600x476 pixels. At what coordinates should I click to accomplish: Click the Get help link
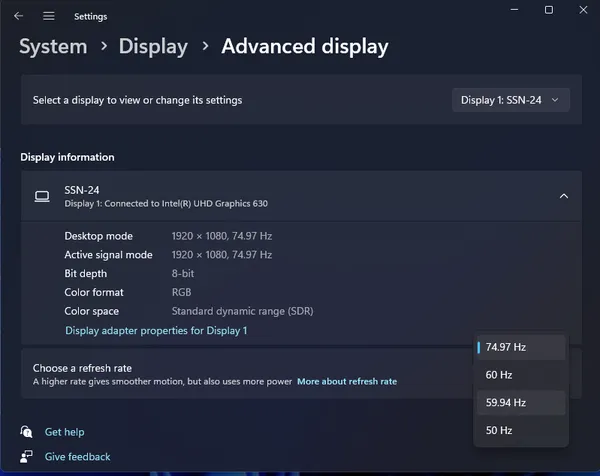(64, 432)
